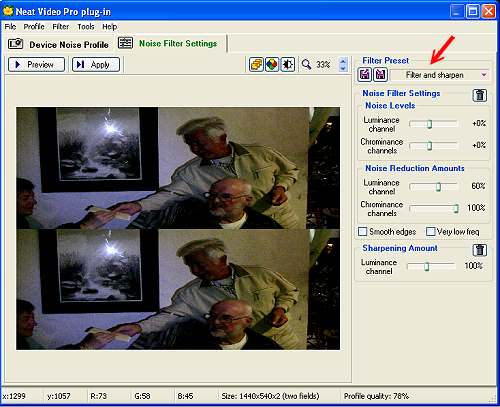Click the color channels viewer icon
The height and width of the screenshot is (407, 500).
pos(272,64)
